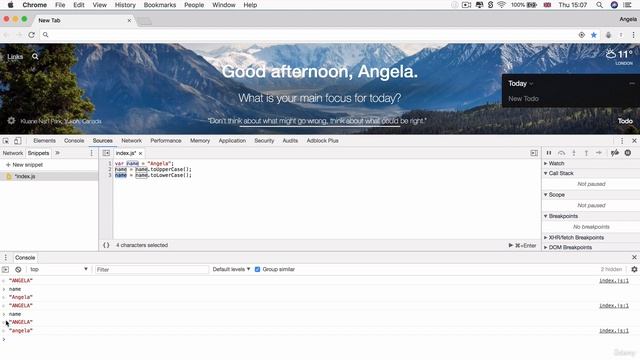This screenshot has width=640, height=360.
Task: Toggle the Group similar checkbox
Action: 258,269
